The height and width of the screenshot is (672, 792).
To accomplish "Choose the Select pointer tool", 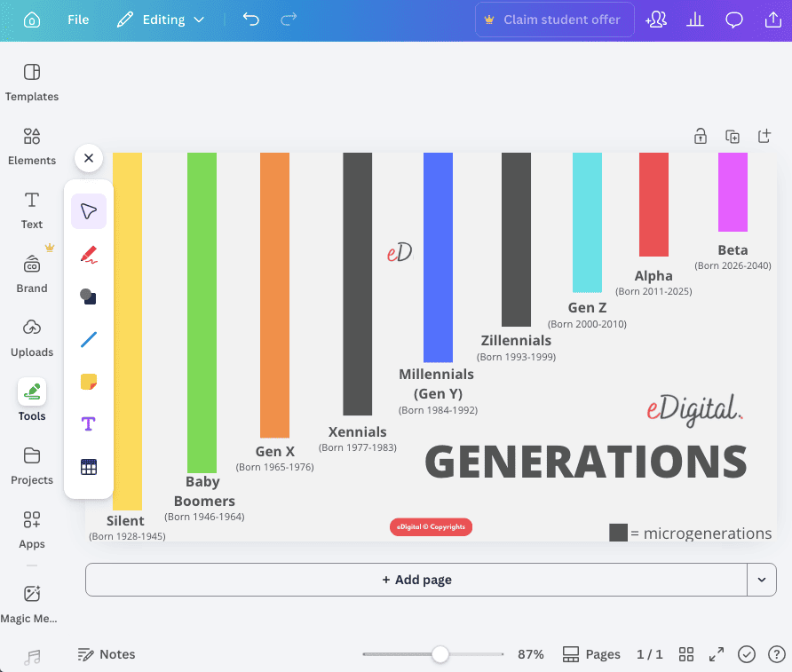I will tap(89, 211).
